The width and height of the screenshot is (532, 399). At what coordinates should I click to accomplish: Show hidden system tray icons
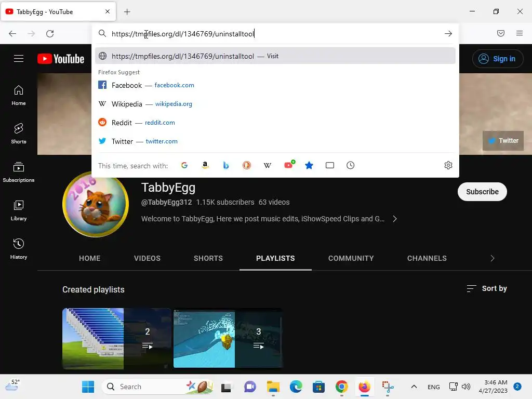[x=414, y=387]
